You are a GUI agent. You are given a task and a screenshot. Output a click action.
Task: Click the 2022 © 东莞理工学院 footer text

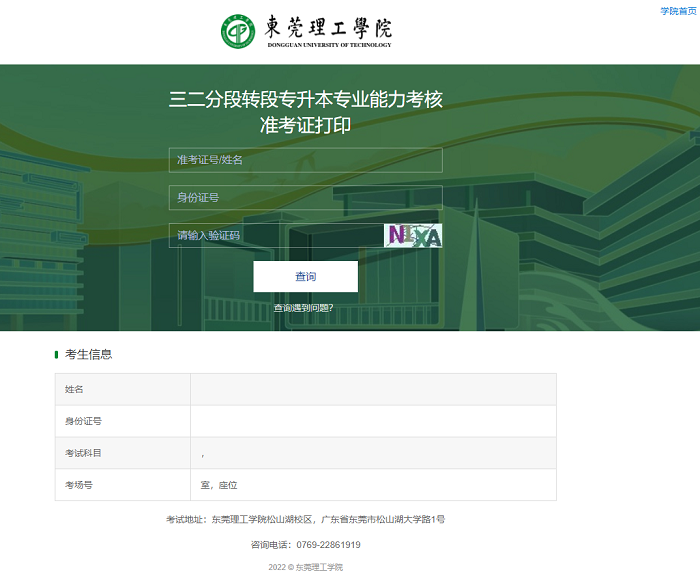pyautogui.click(x=305, y=567)
